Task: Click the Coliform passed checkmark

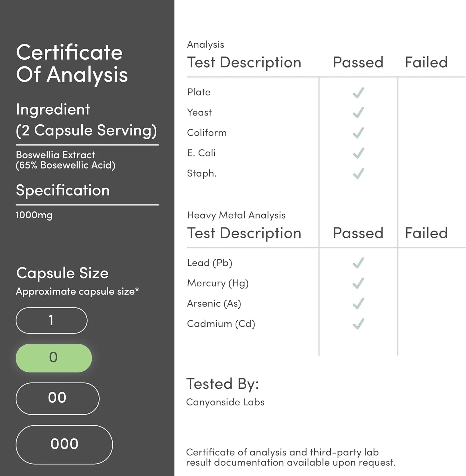Action: [x=358, y=133]
